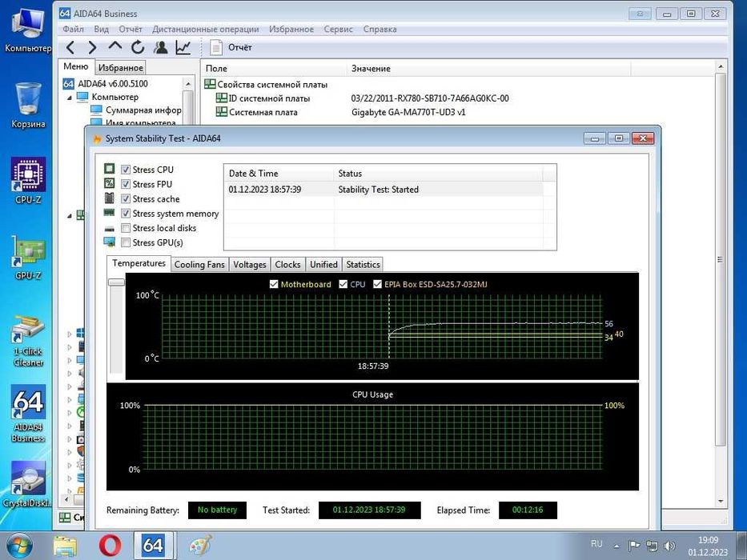Go forward with AIDA64 forward arrow

pos(92,47)
